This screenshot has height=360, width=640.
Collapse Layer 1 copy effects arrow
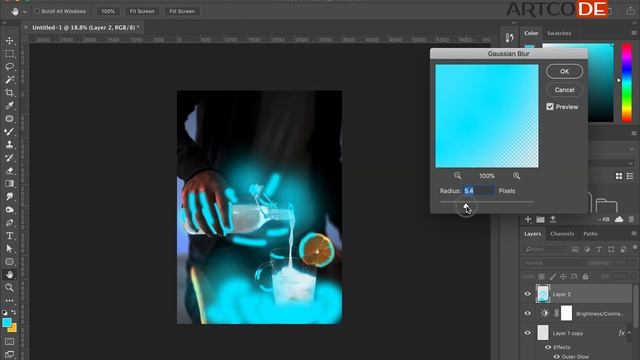coord(630,333)
